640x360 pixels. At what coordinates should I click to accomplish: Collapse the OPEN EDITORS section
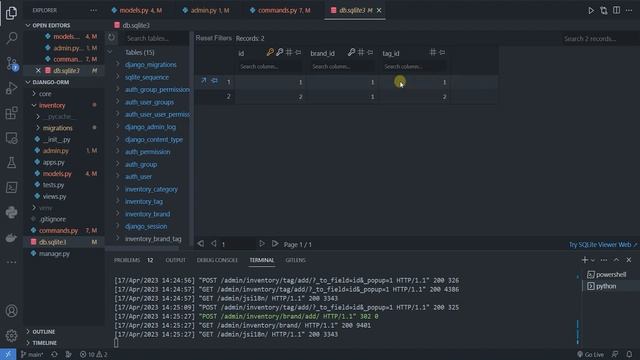pyautogui.click(x=28, y=25)
